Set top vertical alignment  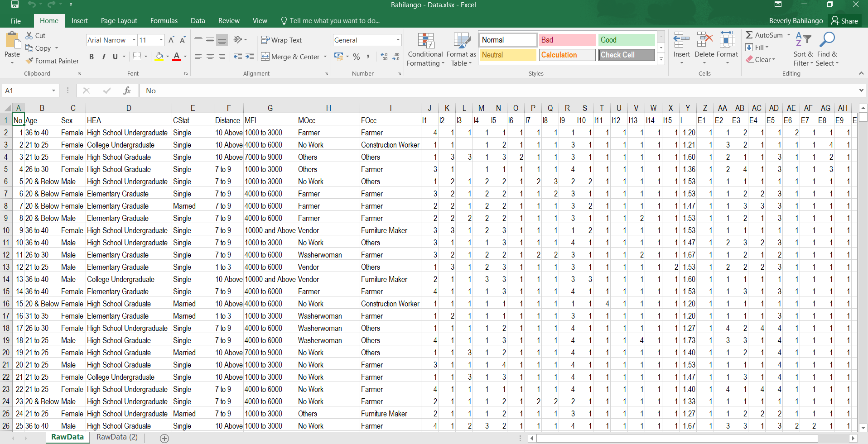tap(198, 40)
